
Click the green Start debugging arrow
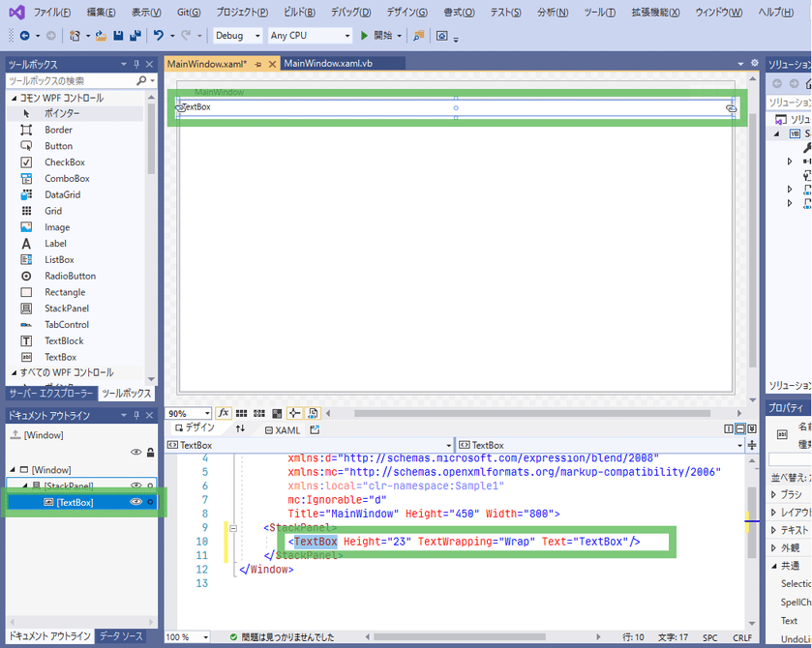click(x=364, y=36)
